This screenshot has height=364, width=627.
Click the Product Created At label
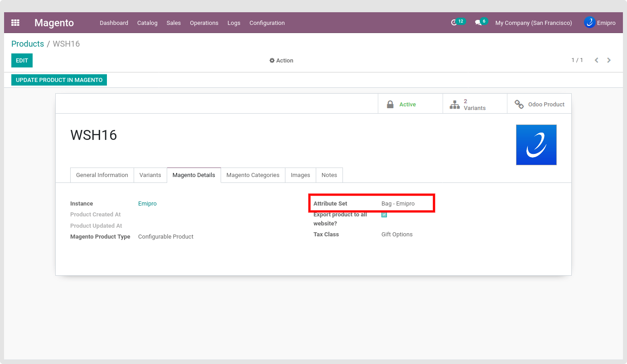click(x=96, y=215)
